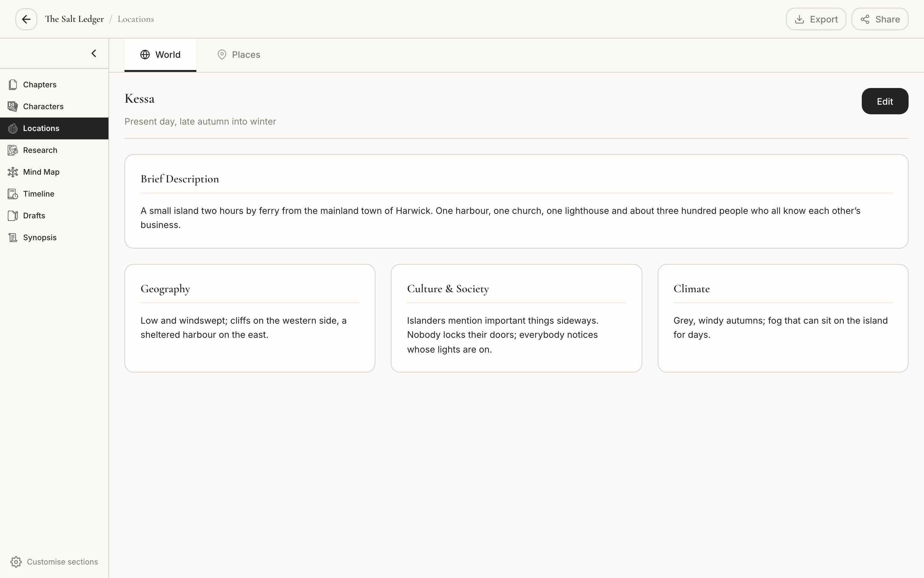Click 'Present day, late autumn into winter' subtitle
Viewport: 924px width, 578px height.
pos(200,122)
